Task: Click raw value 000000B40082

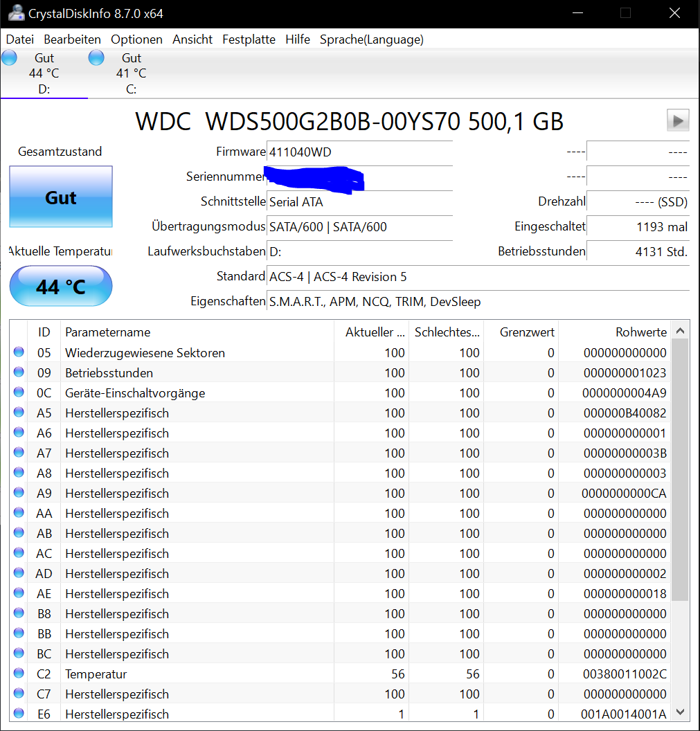Action: pyautogui.click(x=625, y=413)
